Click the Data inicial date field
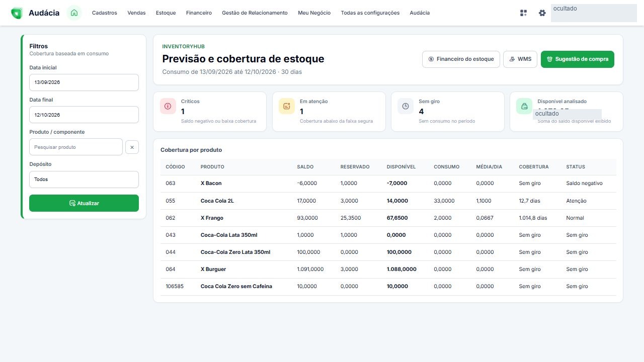Viewport: 644px width, 362px height. (x=84, y=82)
